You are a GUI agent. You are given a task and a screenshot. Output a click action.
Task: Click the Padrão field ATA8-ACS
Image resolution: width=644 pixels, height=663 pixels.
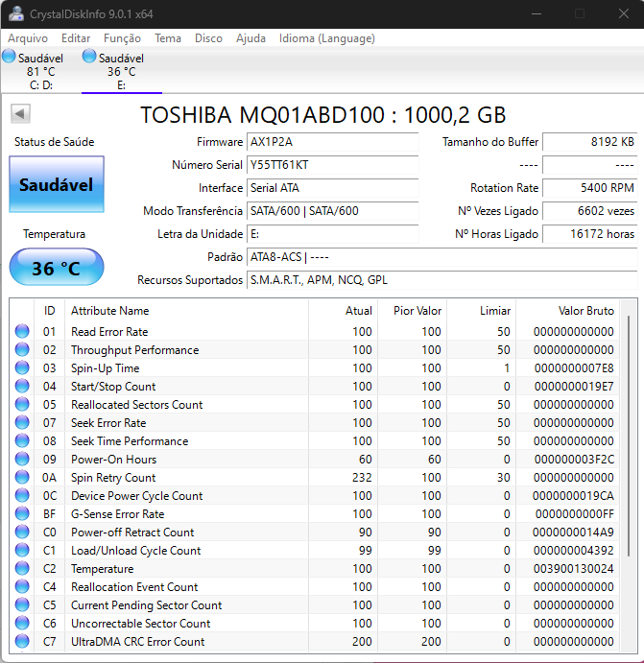click(441, 256)
